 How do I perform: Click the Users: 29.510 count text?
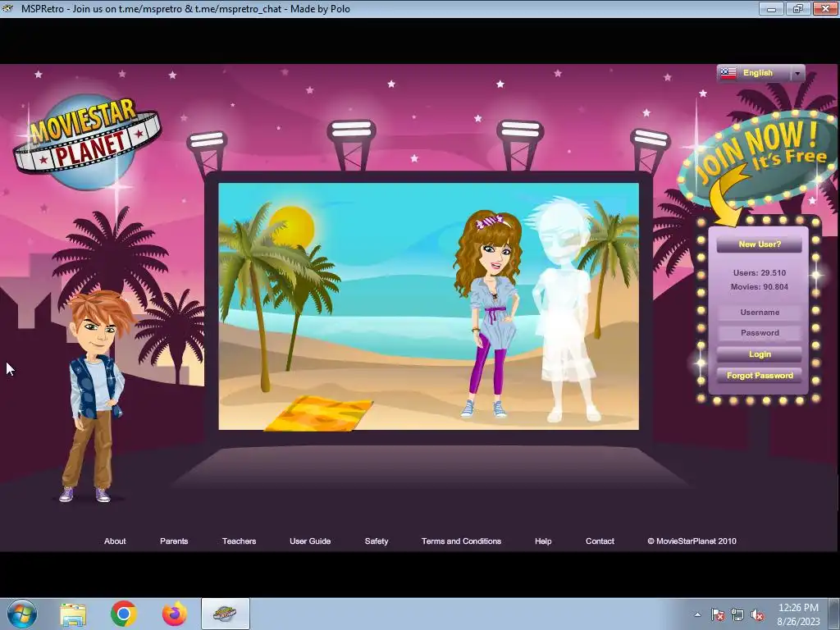pos(759,272)
